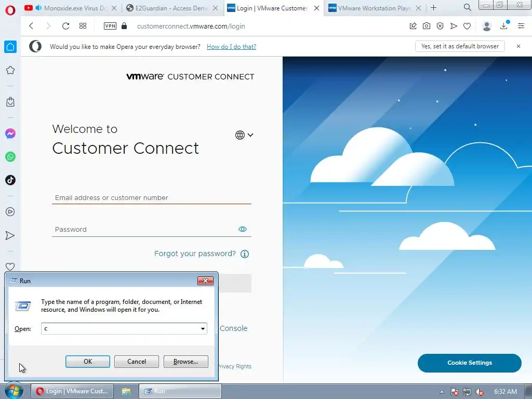Open the Opera account profile icon
This screenshot has height=399, width=532.
(487, 26)
